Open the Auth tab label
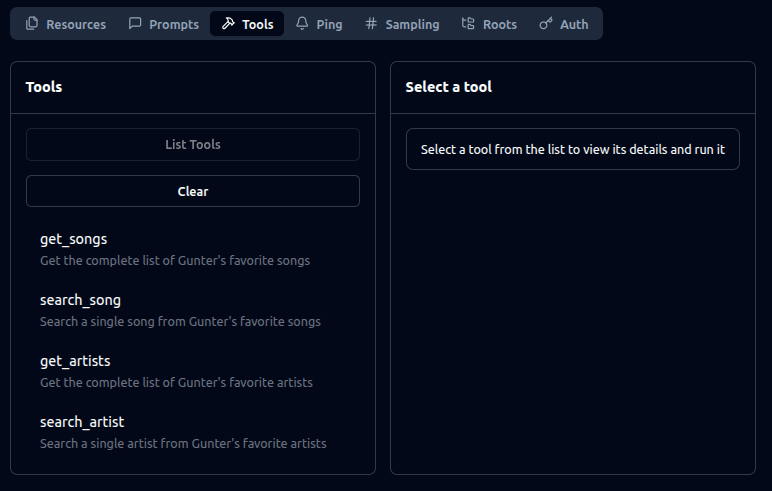The width and height of the screenshot is (772, 491). 574,24
